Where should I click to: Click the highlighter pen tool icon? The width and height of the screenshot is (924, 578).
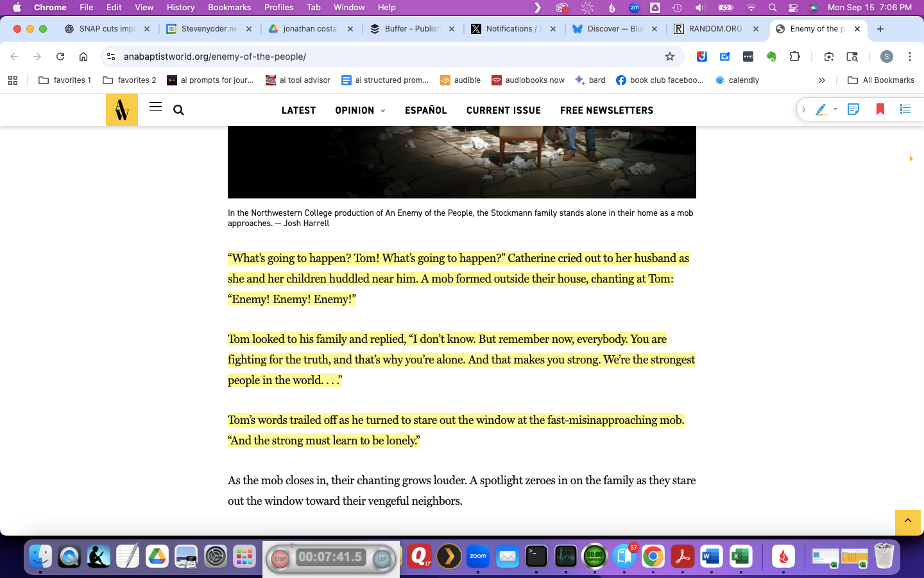(x=821, y=110)
